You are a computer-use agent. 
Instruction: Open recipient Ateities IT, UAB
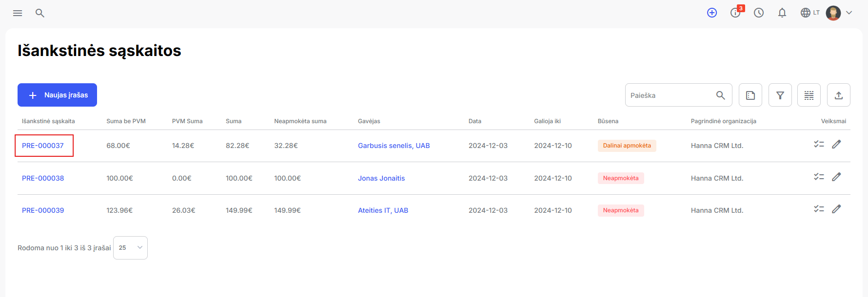(x=383, y=210)
